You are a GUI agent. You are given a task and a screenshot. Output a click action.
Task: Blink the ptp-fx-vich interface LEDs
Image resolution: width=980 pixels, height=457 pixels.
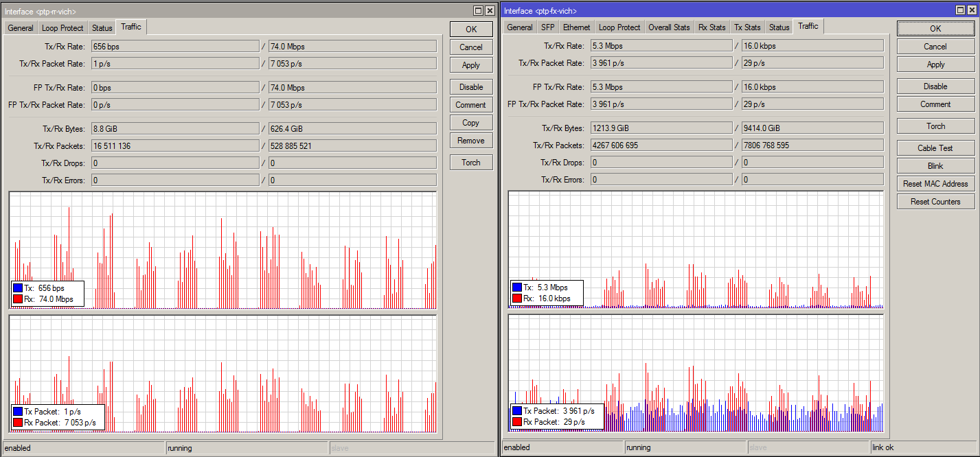tap(935, 166)
